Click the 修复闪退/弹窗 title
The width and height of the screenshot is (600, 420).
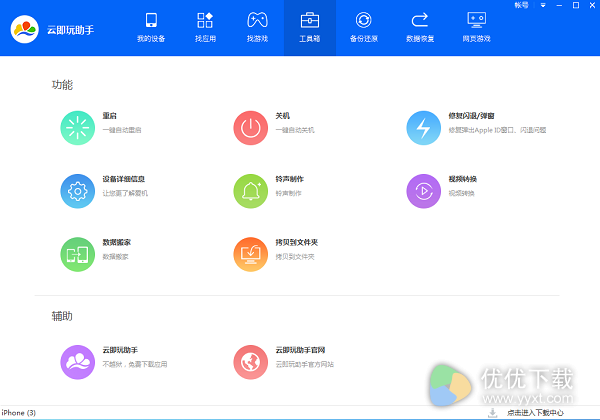pos(471,116)
